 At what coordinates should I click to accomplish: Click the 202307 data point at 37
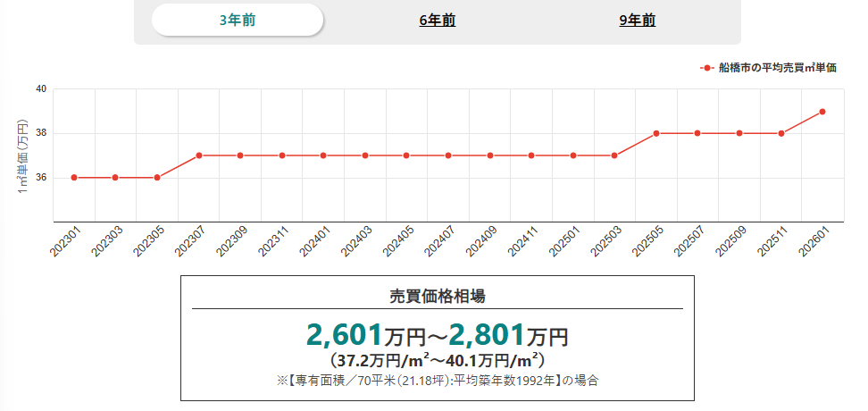199,155
